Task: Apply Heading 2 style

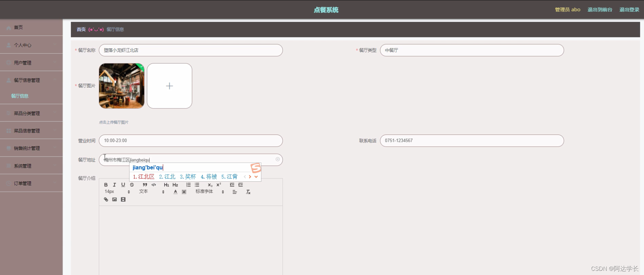Action: tap(175, 185)
